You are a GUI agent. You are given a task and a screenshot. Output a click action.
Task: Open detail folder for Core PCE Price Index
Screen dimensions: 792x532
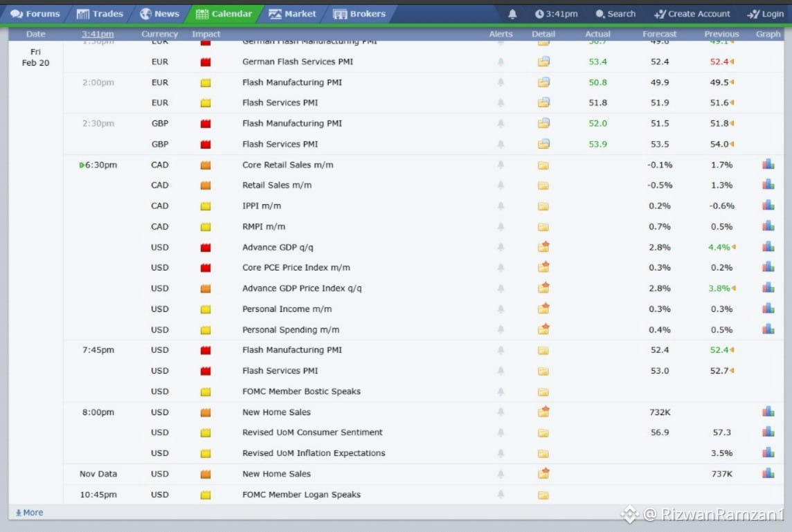(543, 267)
